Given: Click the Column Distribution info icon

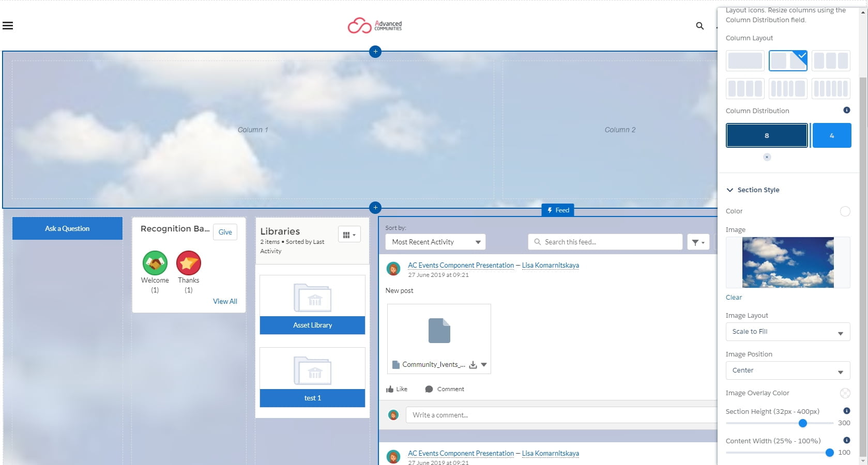Looking at the screenshot, I should [846, 110].
